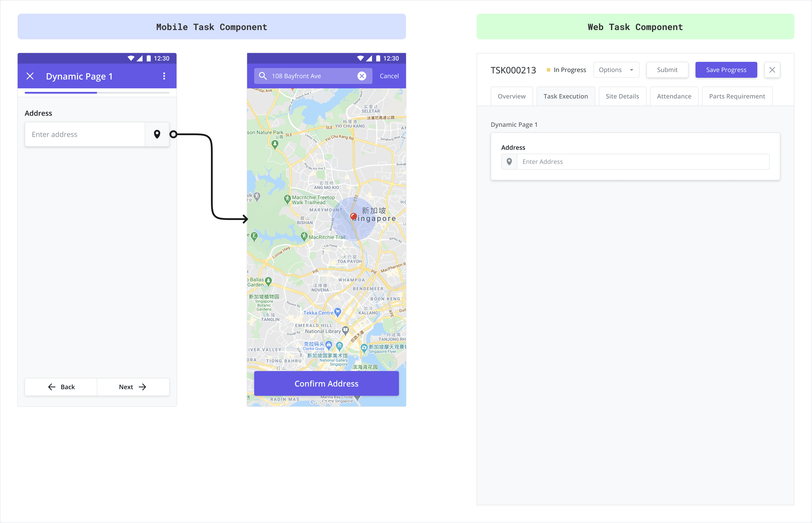
Task: Click the 108 Bayfront Ave search field
Action: point(313,76)
